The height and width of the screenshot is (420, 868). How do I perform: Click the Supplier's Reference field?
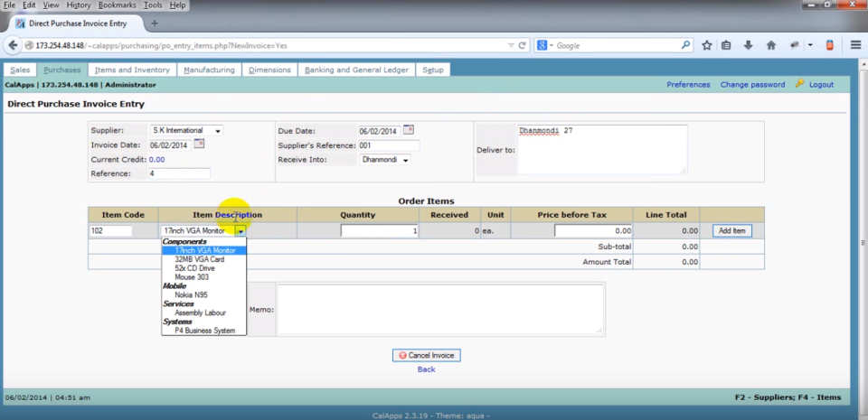point(388,146)
